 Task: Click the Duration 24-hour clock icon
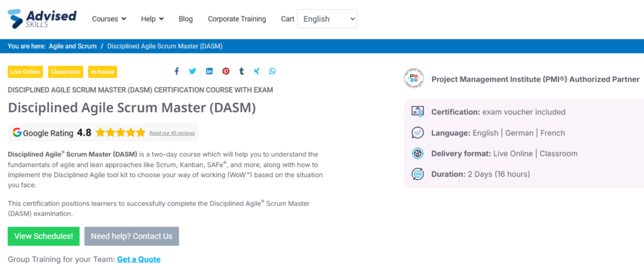click(418, 174)
